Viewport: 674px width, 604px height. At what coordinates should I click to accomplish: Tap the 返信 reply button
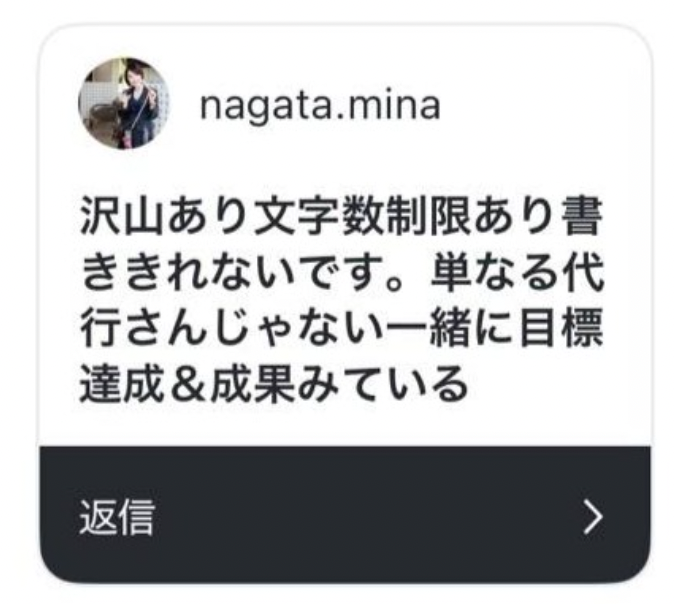(x=116, y=516)
